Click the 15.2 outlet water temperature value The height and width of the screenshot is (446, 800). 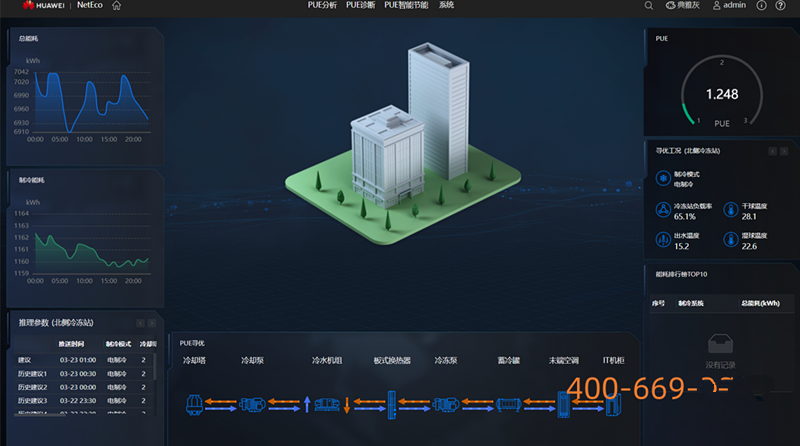[x=682, y=246]
